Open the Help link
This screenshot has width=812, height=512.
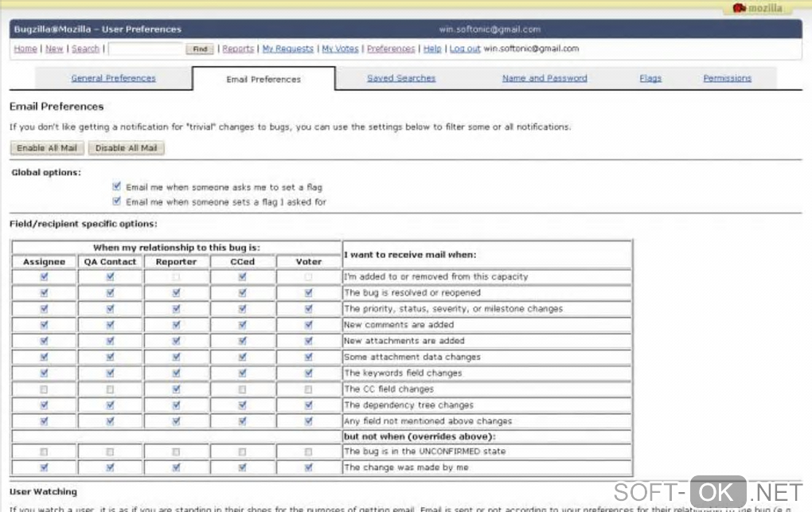pyautogui.click(x=432, y=49)
